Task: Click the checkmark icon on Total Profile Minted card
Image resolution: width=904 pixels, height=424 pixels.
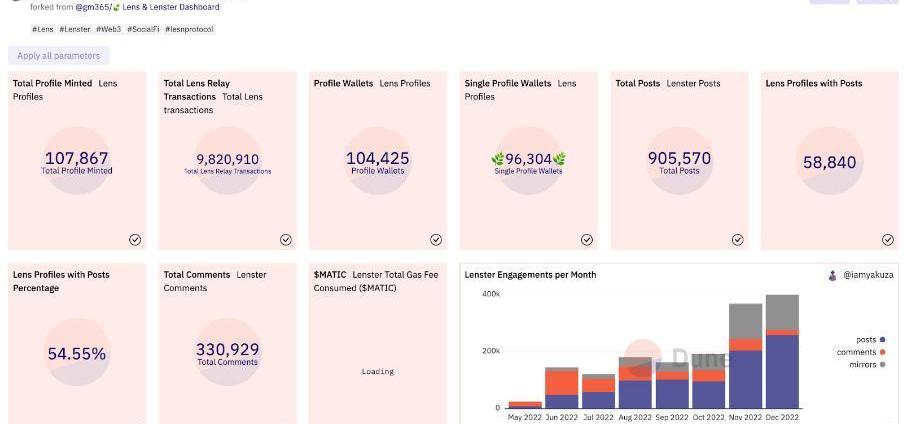Action: (x=135, y=240)
